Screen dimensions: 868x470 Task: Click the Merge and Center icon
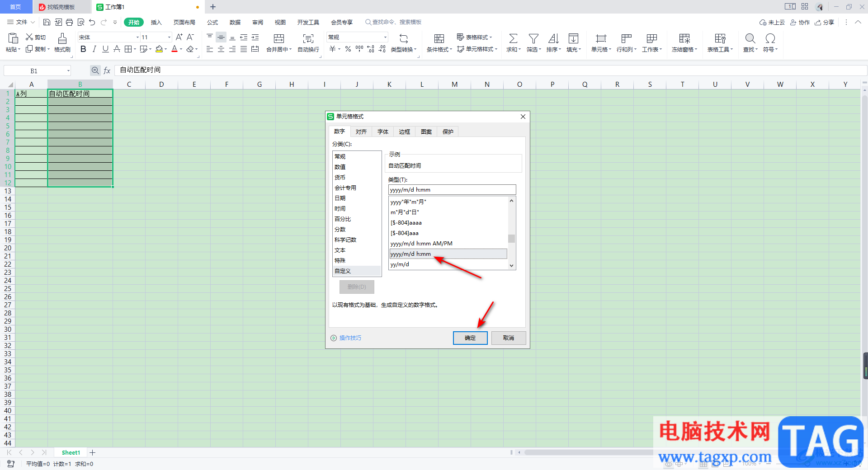279,38
